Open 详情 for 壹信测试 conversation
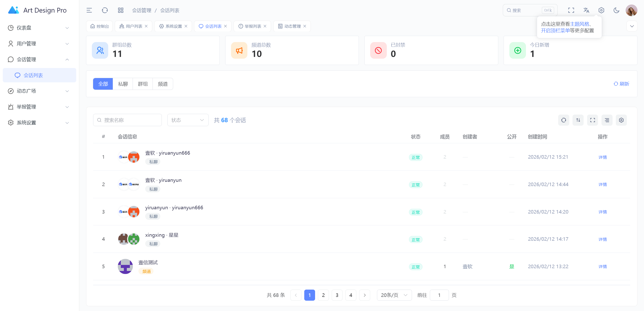The image size is (644, 311). (602, 266)
